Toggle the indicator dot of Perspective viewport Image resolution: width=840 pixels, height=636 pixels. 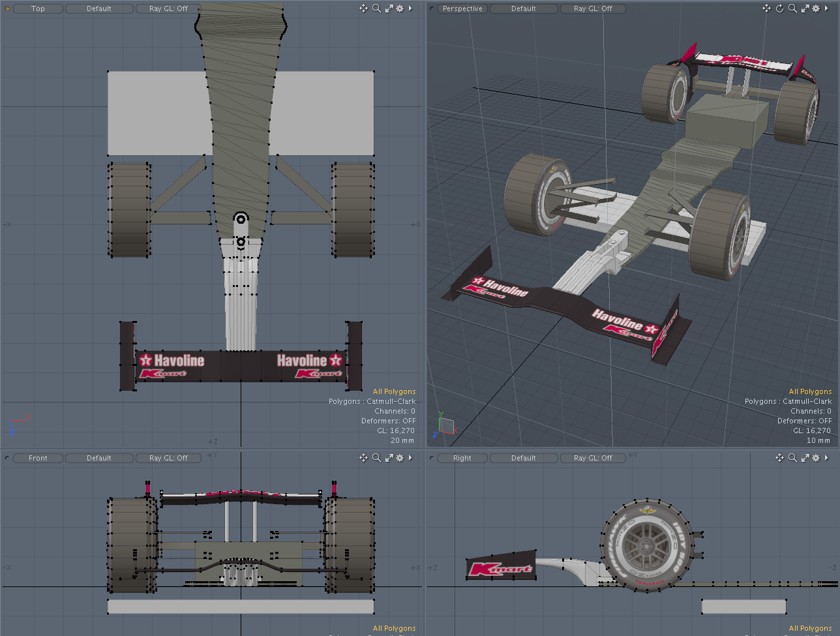pos(432,8)
